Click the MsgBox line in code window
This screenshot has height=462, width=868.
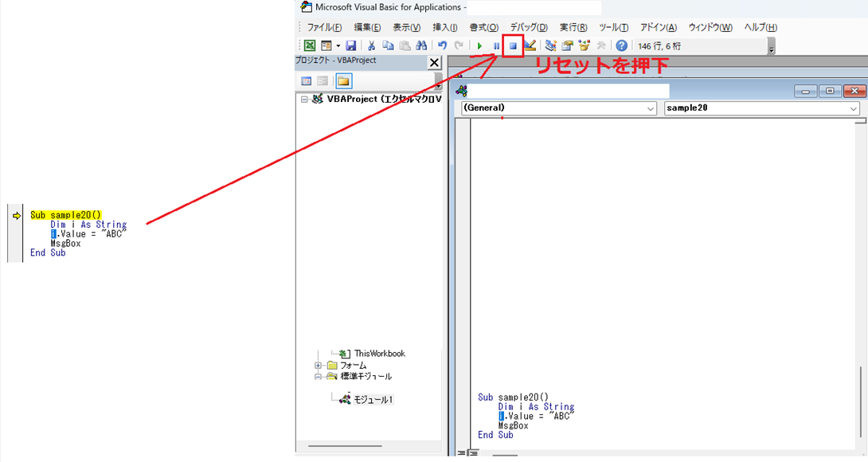coord(513,425)
